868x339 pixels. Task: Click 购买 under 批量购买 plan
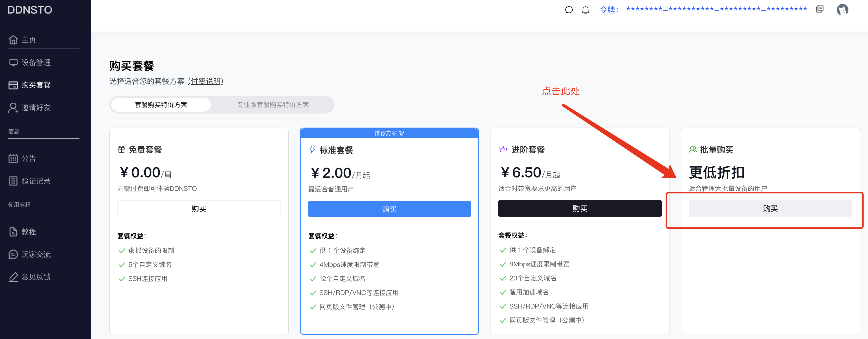770,209
